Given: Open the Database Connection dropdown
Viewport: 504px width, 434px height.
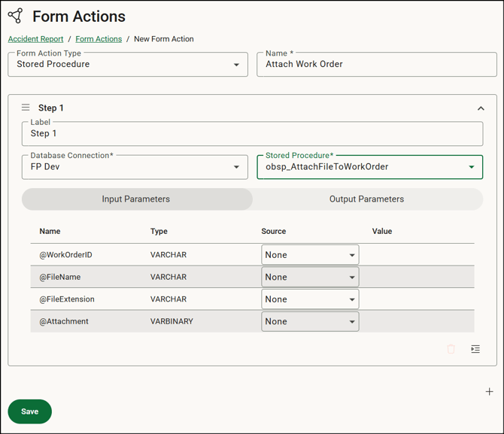Looking at the screenshot, I should coord(135,167).
